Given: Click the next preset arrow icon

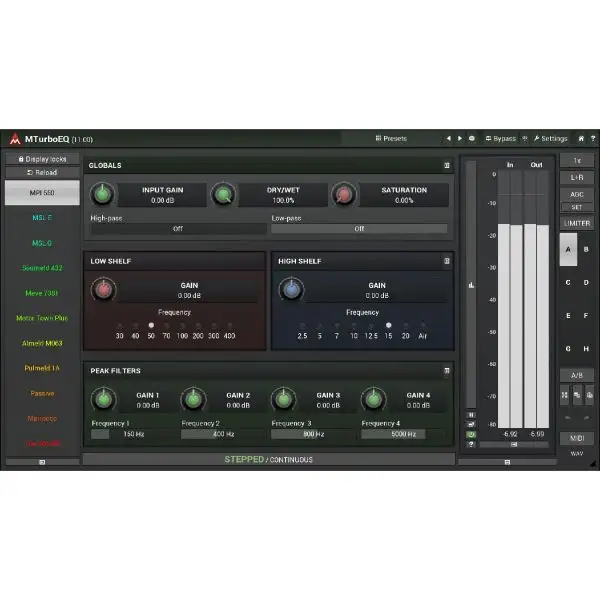Looking at the screenshot, I should coord(459,139).
